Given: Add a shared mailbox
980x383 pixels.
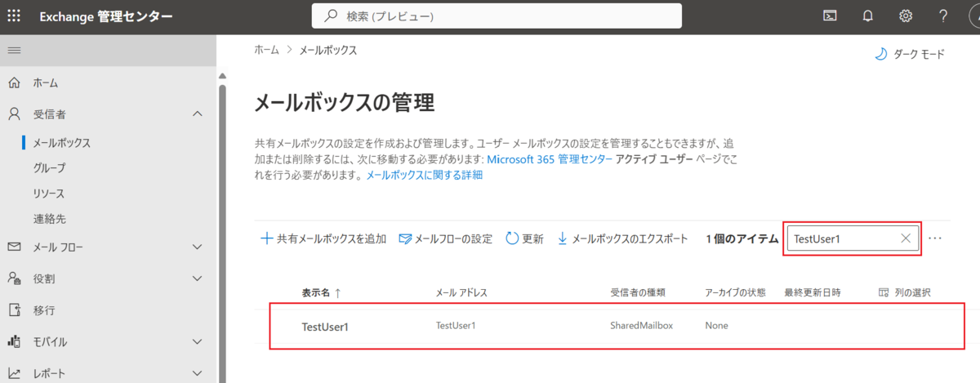Looking at the screenshot, I should (x=323, y=238).
